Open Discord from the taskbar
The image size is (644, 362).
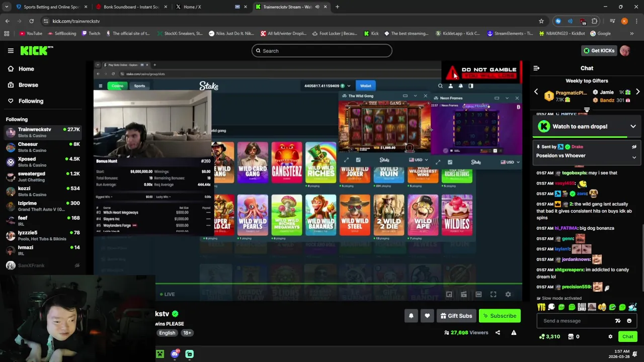[175, 354]
